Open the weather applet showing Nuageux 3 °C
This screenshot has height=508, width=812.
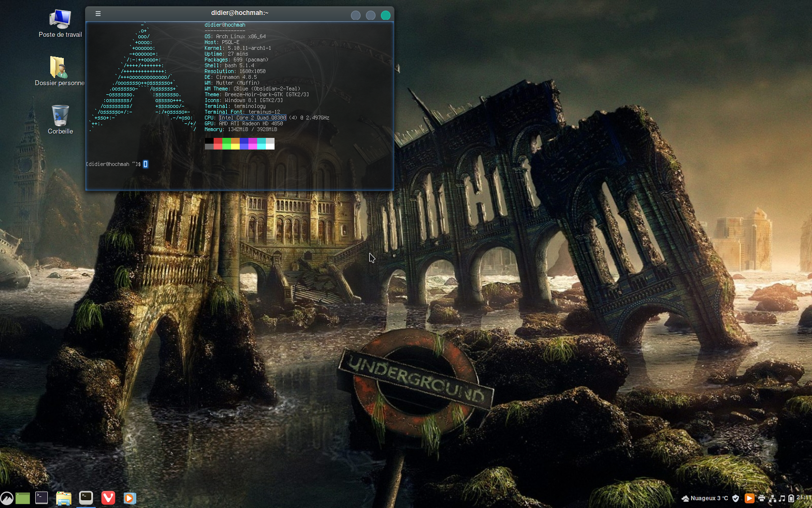(705, 498)
